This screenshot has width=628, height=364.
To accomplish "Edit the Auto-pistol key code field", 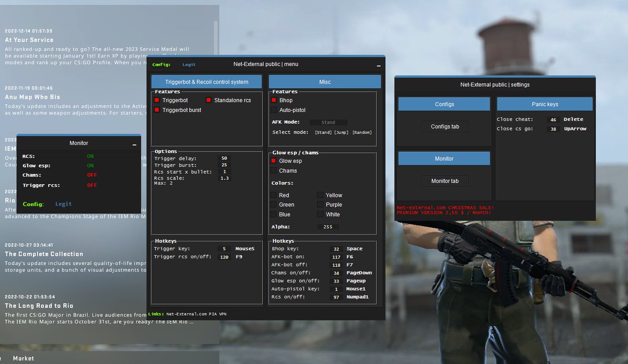I will click(337, 289).
